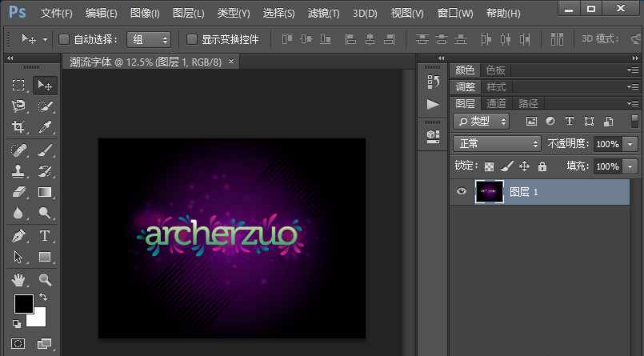Image resolution: width=644 pixels, height=356 pixels.
Task: Pick the Eyedropper tool
Action: tap(46, 127)
